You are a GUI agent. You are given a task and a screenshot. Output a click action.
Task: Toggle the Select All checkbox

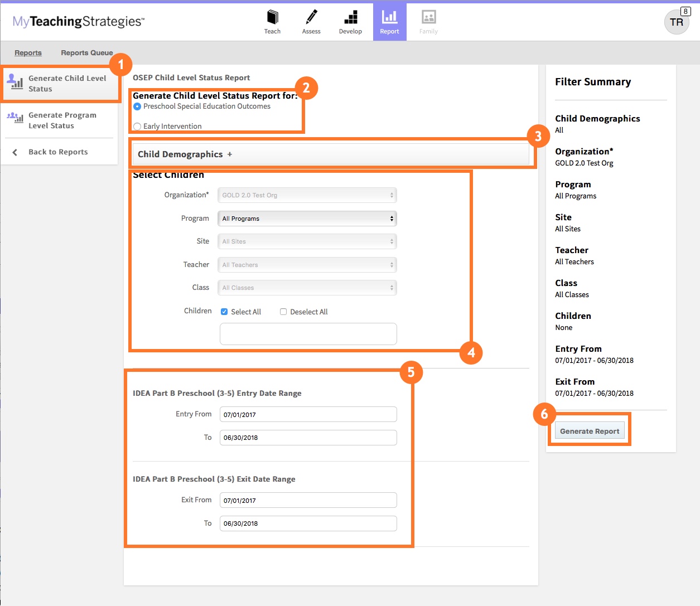(224, 312)
